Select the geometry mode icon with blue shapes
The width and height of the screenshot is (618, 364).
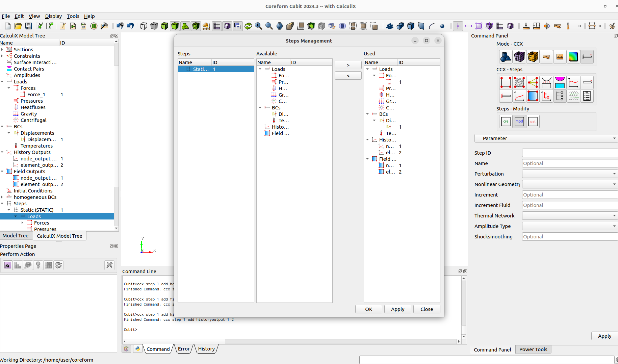click(x=506, y=57)
